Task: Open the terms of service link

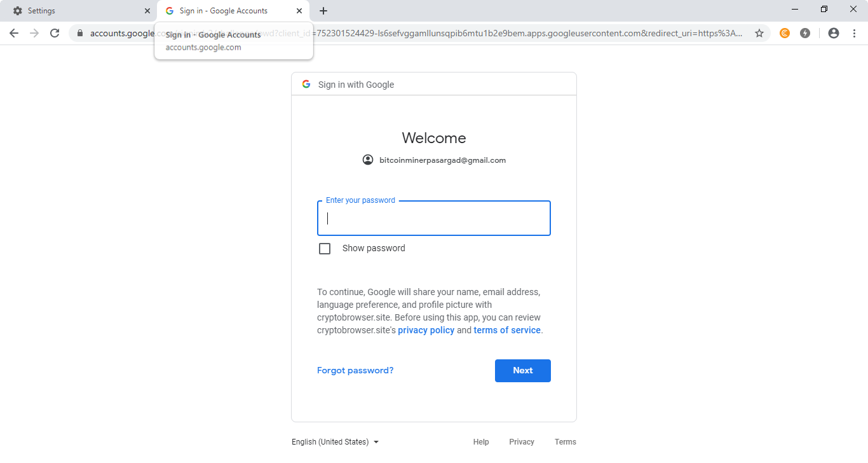Action: coord(507,330)
